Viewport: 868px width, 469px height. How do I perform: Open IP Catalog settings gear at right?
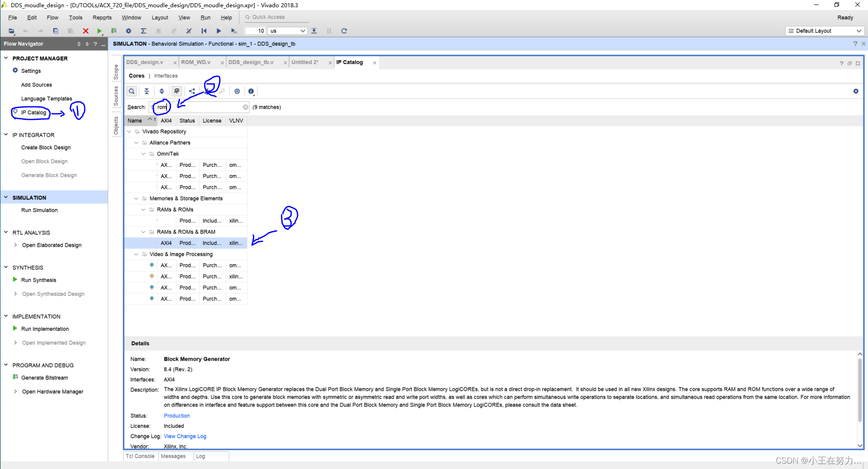(x=856, y=91)
